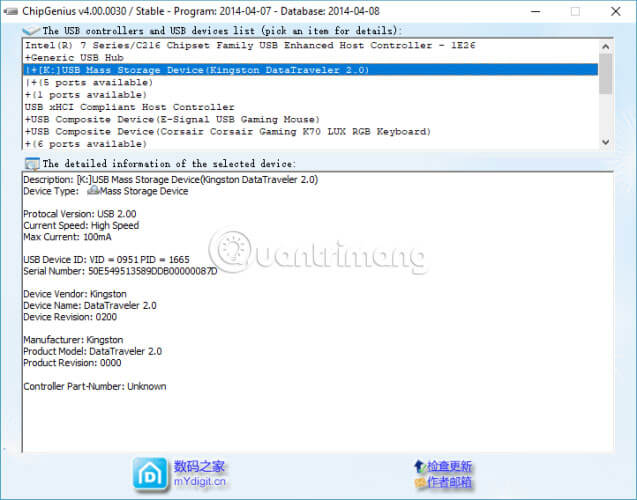637x500 pixels.
Task: Click the blue house mYdigit logo icon
Action: [x=150, y=474]
